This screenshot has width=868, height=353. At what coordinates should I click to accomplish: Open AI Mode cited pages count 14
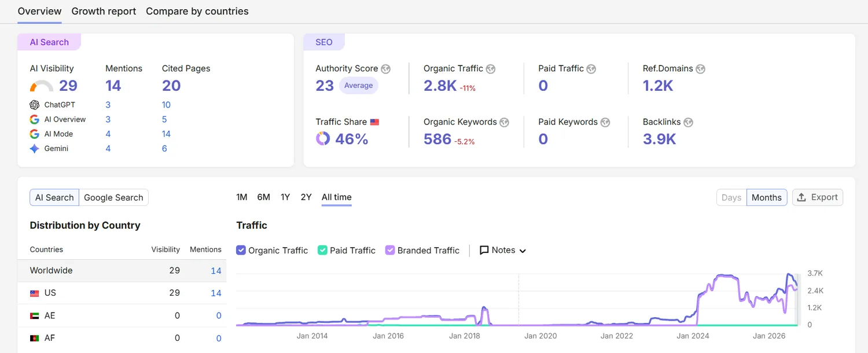coord(166,134)
